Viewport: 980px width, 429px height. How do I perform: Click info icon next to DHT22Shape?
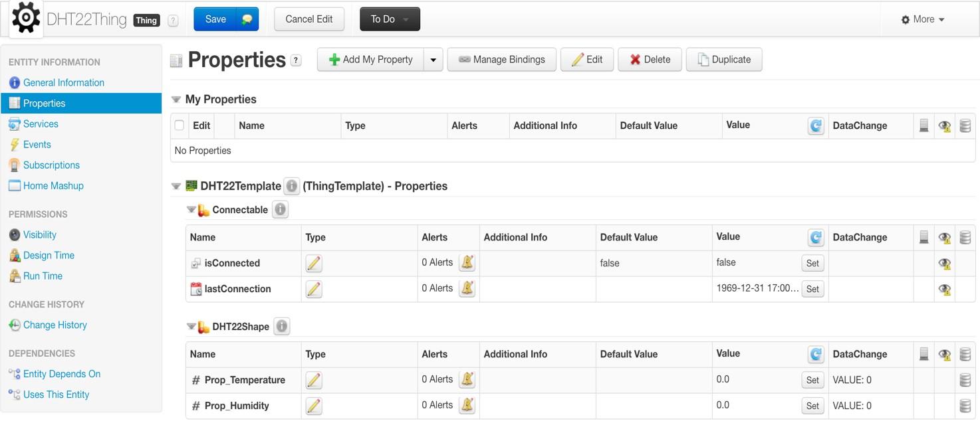pos(282,327)
